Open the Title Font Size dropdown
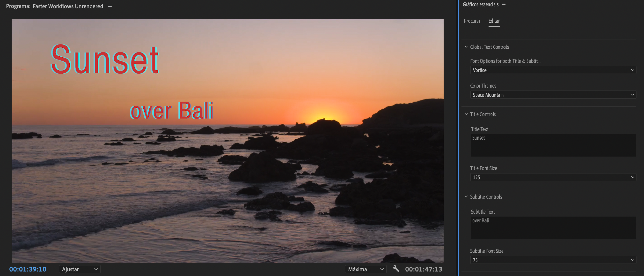This screenshot has width=644, height=279. click(x=553, y=178)
